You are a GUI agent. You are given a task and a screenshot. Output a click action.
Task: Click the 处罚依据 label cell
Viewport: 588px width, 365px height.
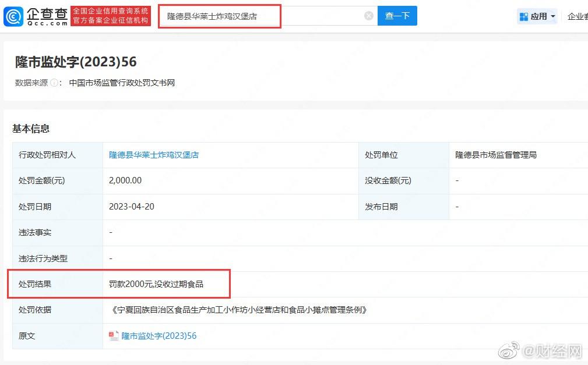pos(57,310)
